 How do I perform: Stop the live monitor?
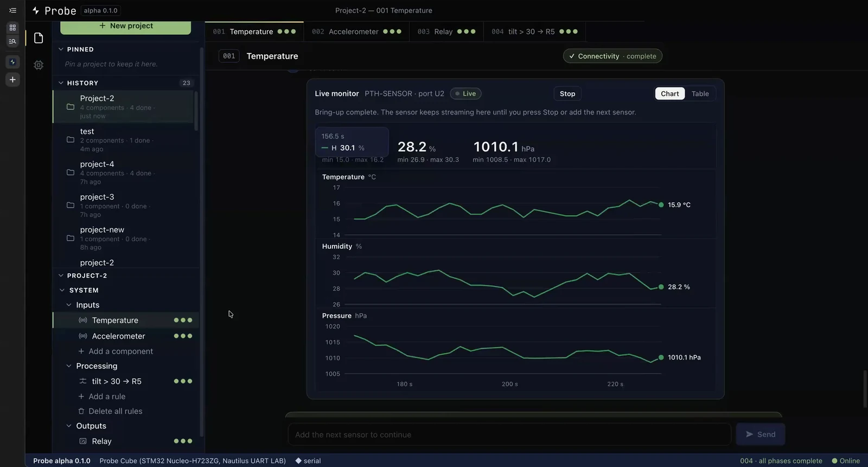[x=567, y=94]
